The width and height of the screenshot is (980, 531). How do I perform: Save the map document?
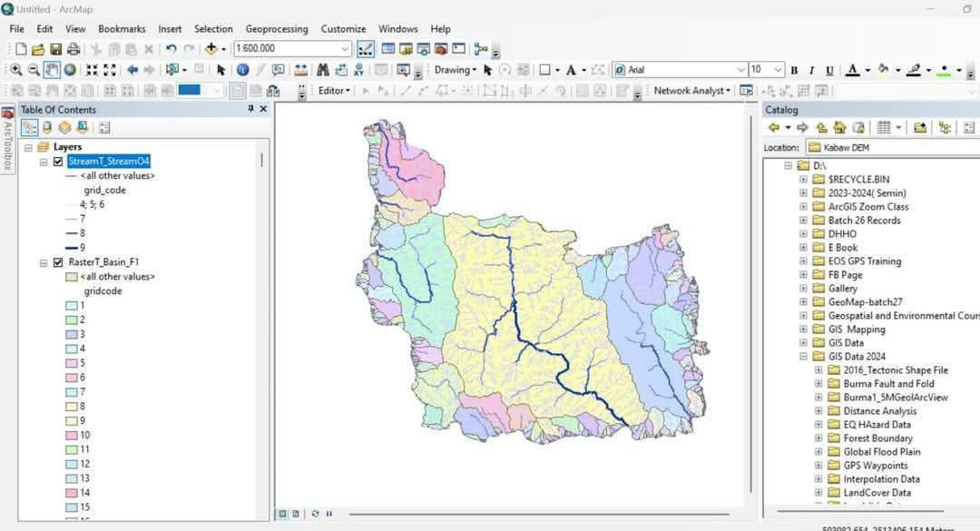55,49
